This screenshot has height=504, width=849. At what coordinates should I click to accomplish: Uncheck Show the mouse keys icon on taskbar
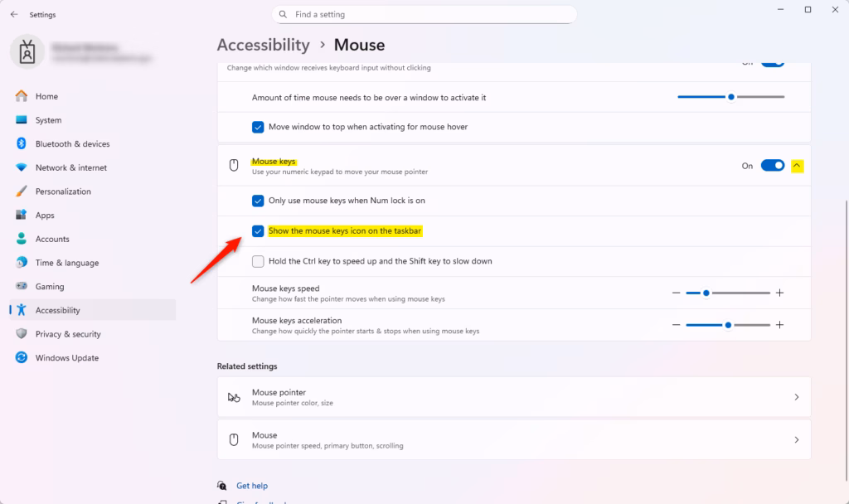point(258,231)
